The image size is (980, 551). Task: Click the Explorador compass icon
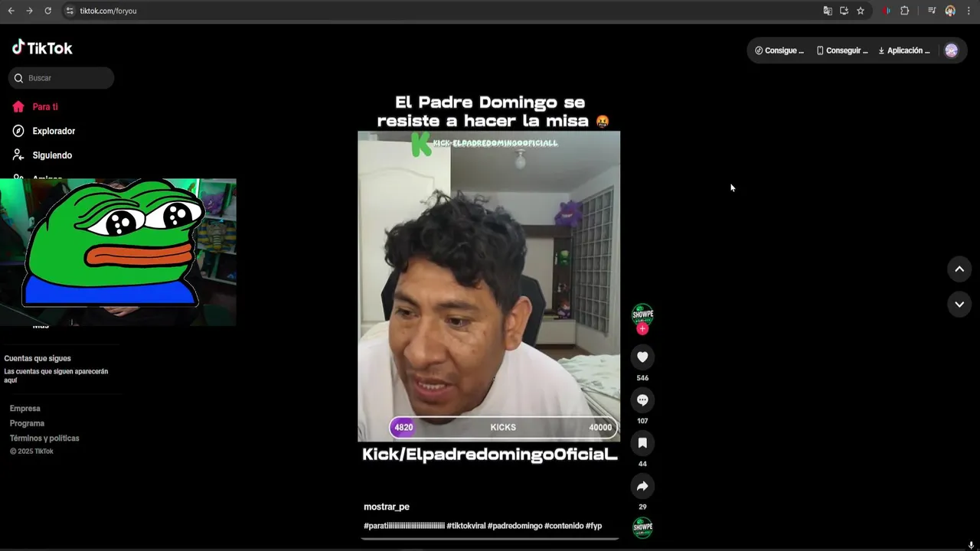click(x=18, y=131)
